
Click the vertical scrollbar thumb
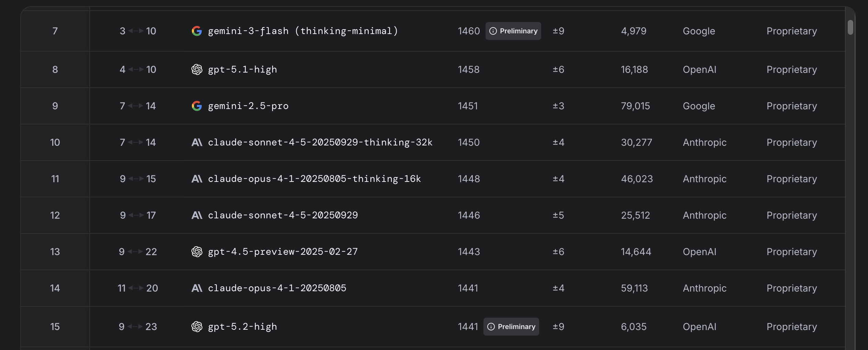850,28
